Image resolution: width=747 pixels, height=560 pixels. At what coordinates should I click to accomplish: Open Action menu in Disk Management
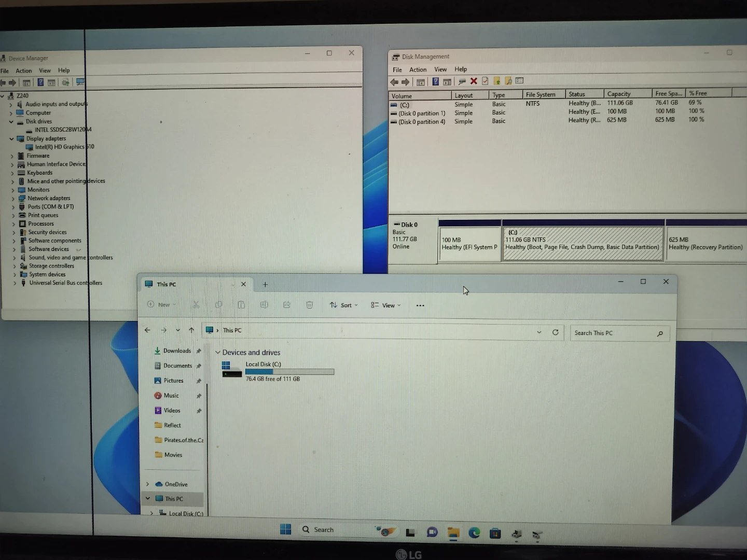[418, 70]
